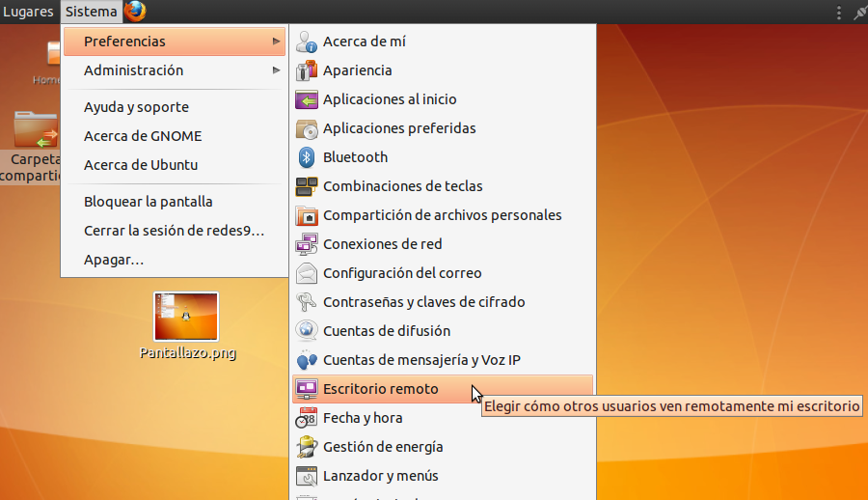
Task: Open Acerca de mí preferences
Action: click(x=443, y=42)
